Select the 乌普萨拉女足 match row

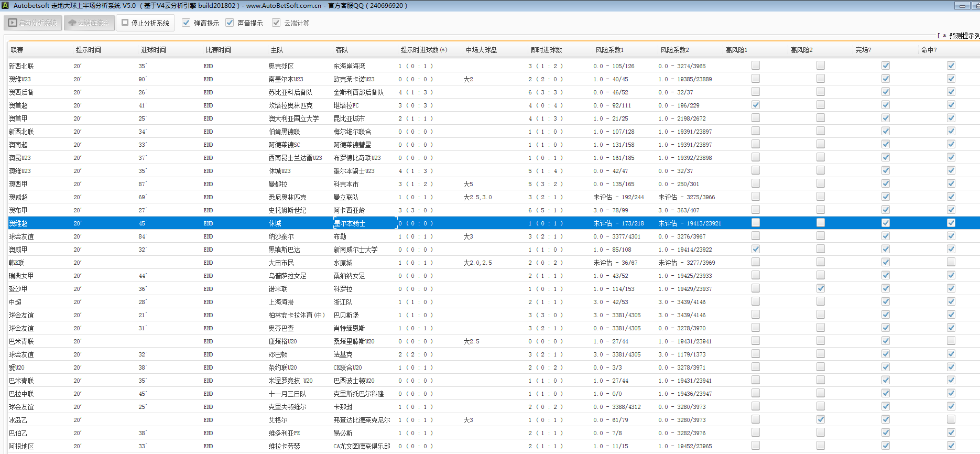[x=287, y=276]
